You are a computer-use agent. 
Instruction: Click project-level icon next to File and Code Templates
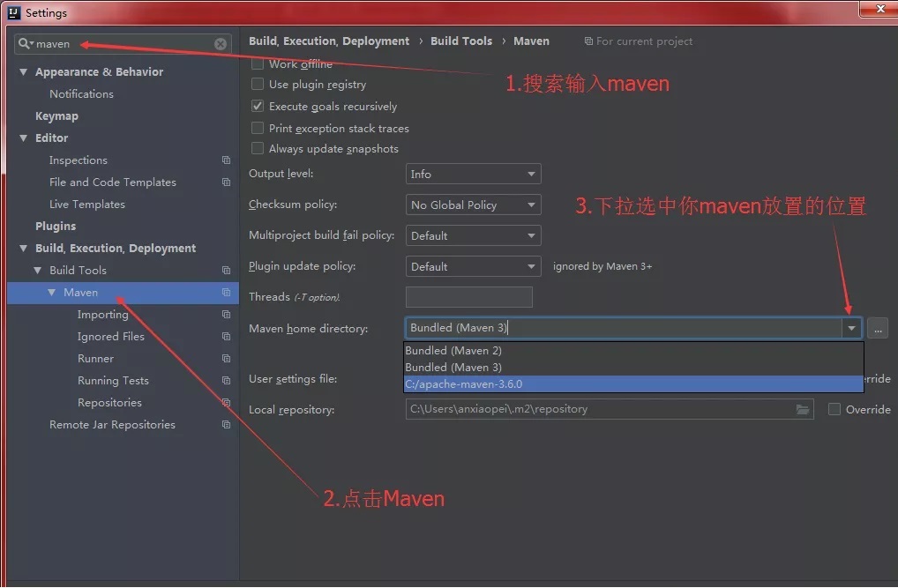coord(226,182)
